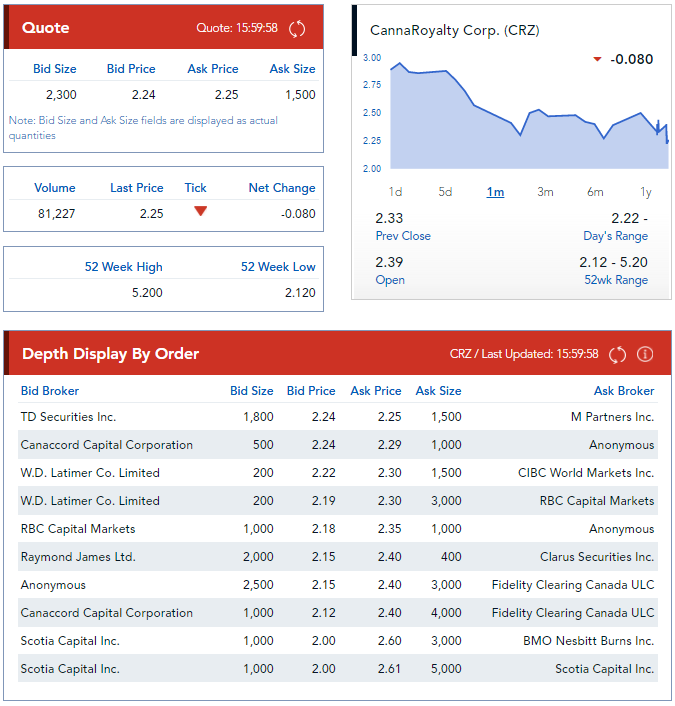
Task: Select M Partners Inc. ask broker
Action: (612, 417)
